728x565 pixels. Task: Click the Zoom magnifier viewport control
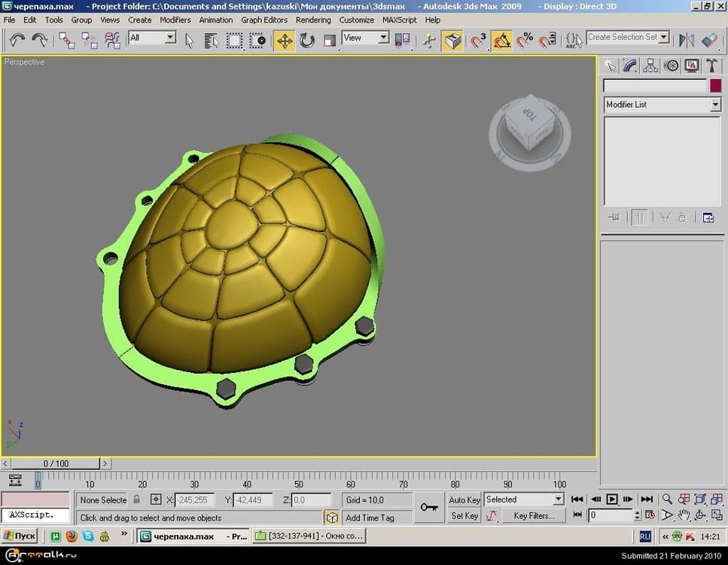(667, 499)
